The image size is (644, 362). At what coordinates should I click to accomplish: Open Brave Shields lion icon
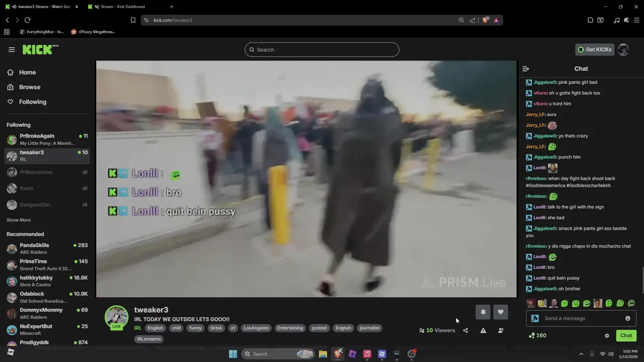[x=486, y=20]
